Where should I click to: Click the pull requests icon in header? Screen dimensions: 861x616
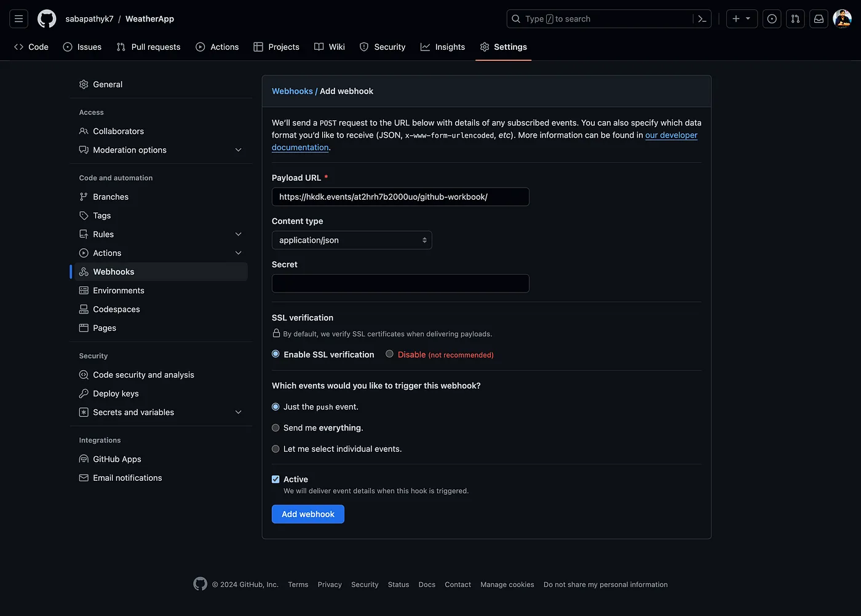[x=795, y=18]
